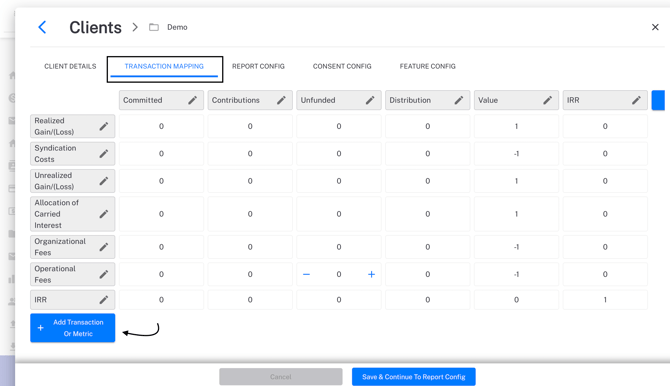
Task: Click the plus icon on Add Transaction button
Action: 41,328
